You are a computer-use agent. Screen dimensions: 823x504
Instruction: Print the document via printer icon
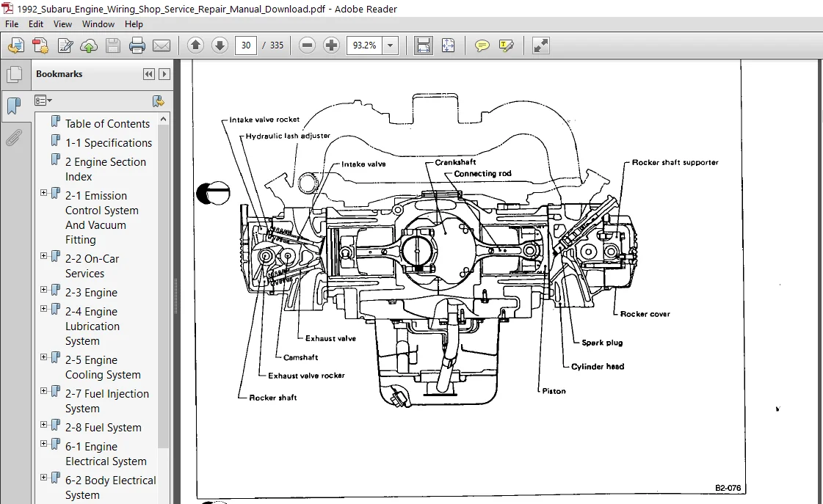click(137, 45)
